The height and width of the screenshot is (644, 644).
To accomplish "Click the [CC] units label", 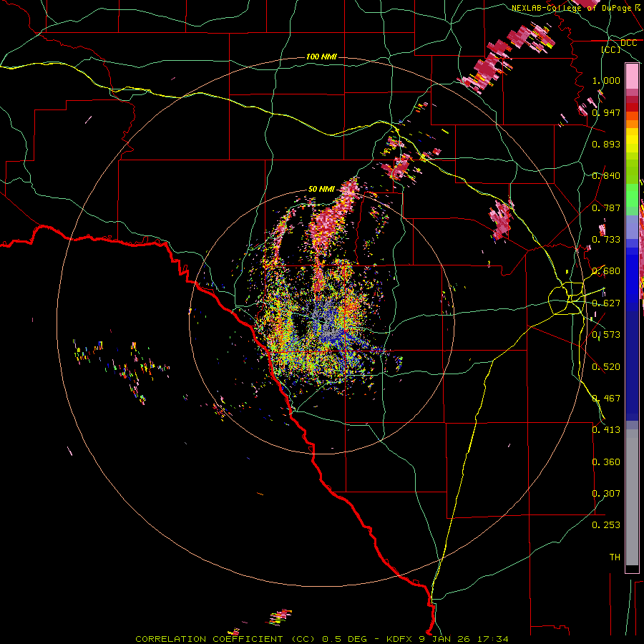I will point(611,49).
